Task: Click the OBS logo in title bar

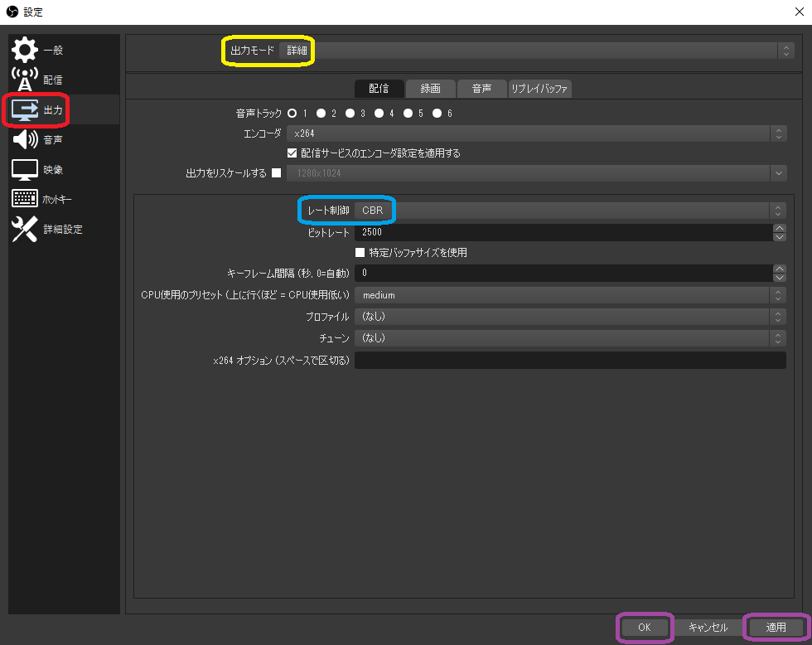Action: pyautogui.click(x=12, y=12)
